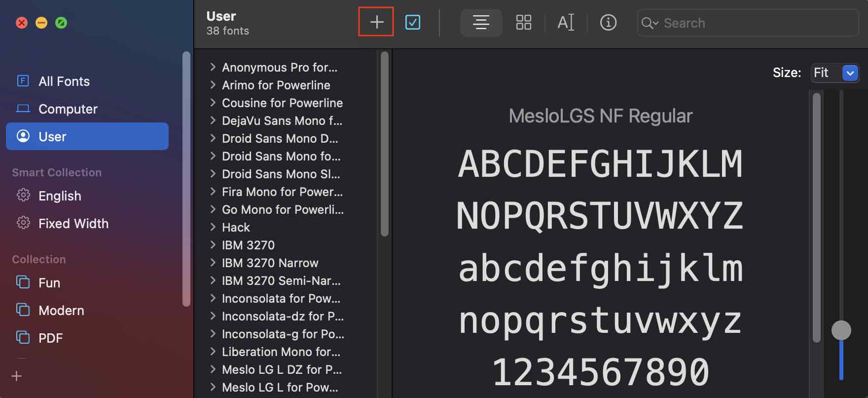This screenshot has width=868, height=398.
Task: Open the search options magnifier menu
Action: (x=650, y=23)
